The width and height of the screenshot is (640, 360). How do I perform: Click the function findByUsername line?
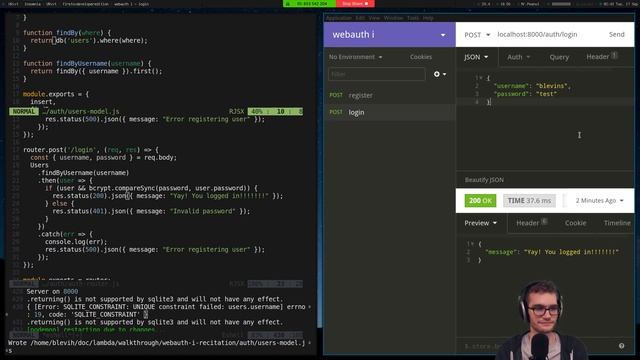[x=87, y=64]
